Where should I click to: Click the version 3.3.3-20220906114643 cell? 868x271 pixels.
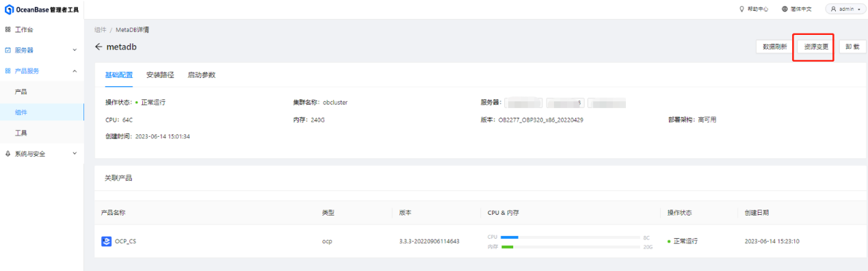tap(430, 242)
